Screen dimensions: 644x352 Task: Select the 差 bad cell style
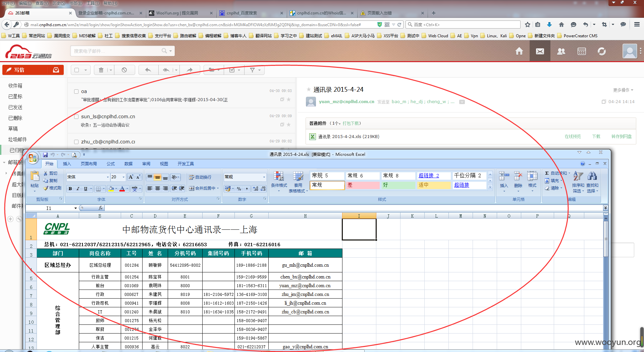pyautogui.click(x=363, y=185)
